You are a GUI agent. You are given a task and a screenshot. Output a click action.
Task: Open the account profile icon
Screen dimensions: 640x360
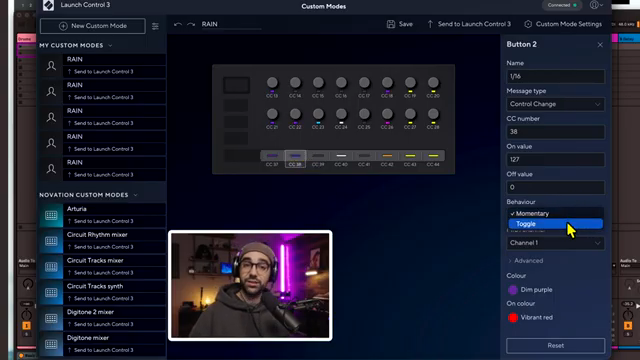594,5
